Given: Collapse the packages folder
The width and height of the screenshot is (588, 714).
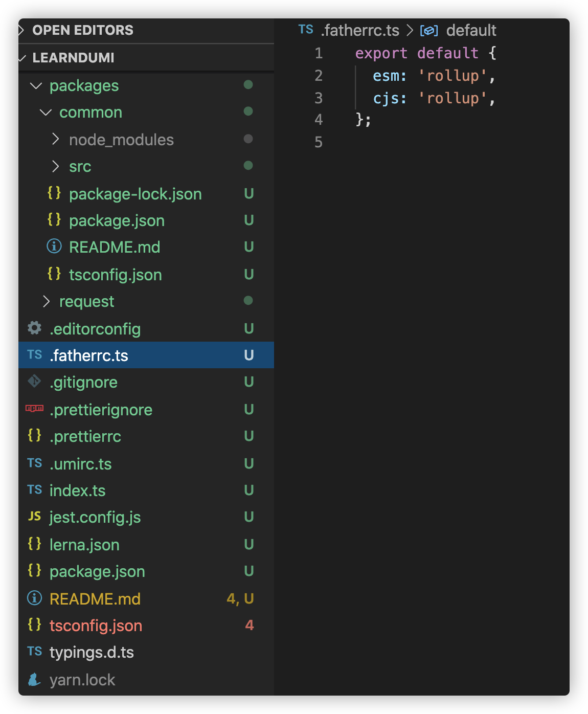Looking at the screenshot, I should (x=36, y=86).
